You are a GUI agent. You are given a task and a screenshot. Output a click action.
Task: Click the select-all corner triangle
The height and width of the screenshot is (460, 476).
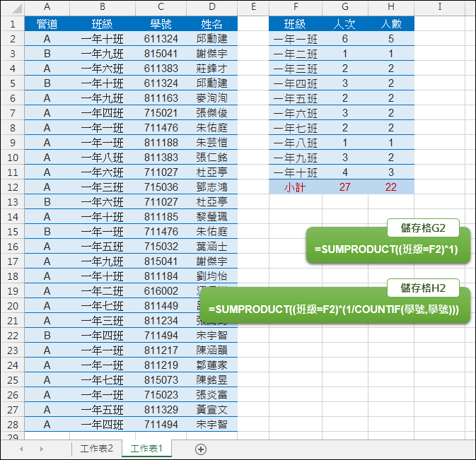[x=17, y=8]
